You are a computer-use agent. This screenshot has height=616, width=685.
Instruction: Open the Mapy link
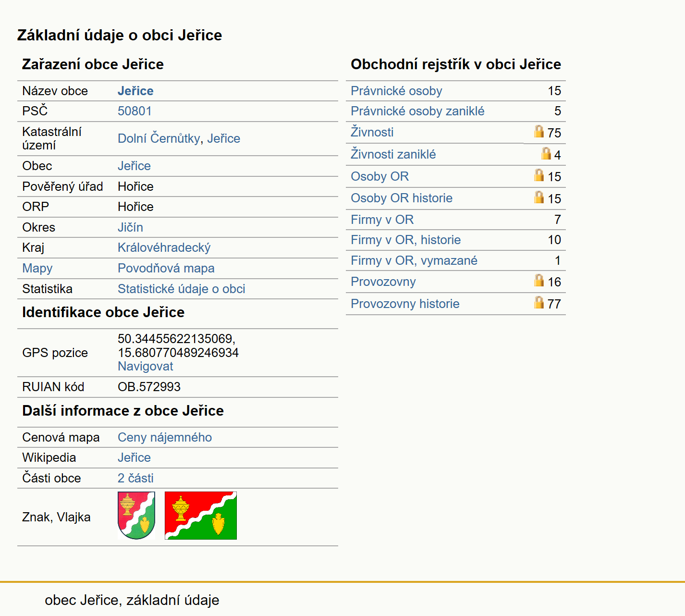click(x=37, y=268)
